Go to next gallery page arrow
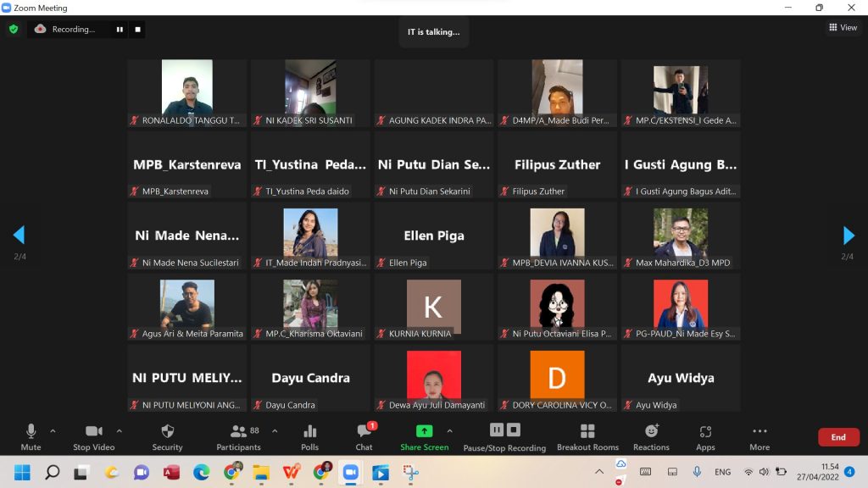This screenshot has height=488, width=868. coord(849,236)
